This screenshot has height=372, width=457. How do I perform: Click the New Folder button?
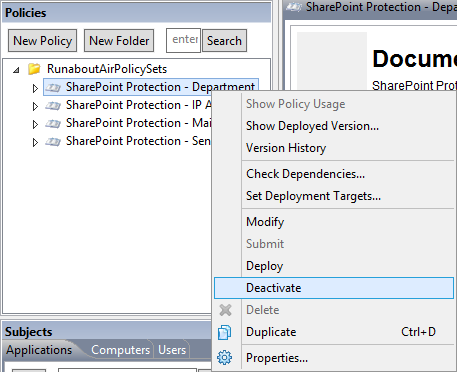point(119,41)
